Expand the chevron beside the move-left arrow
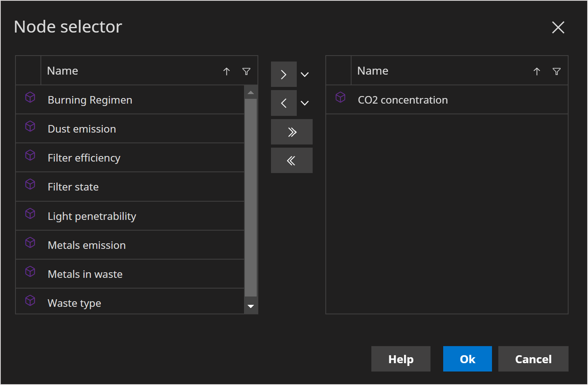The image size is (588, 385). (x=305, y=103)
